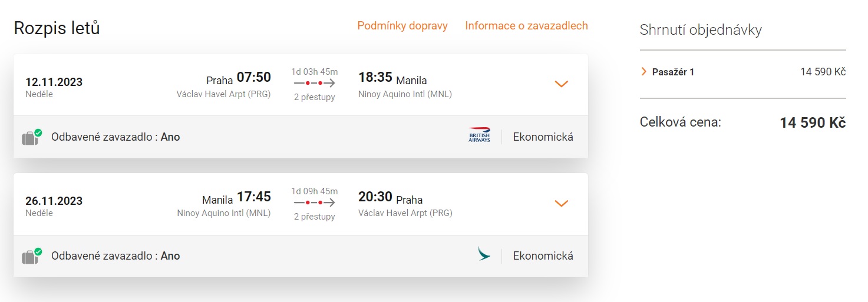Click the 20:30 Praha arrival time
Viewport: 868px width, 302px height.
(375, 196)
